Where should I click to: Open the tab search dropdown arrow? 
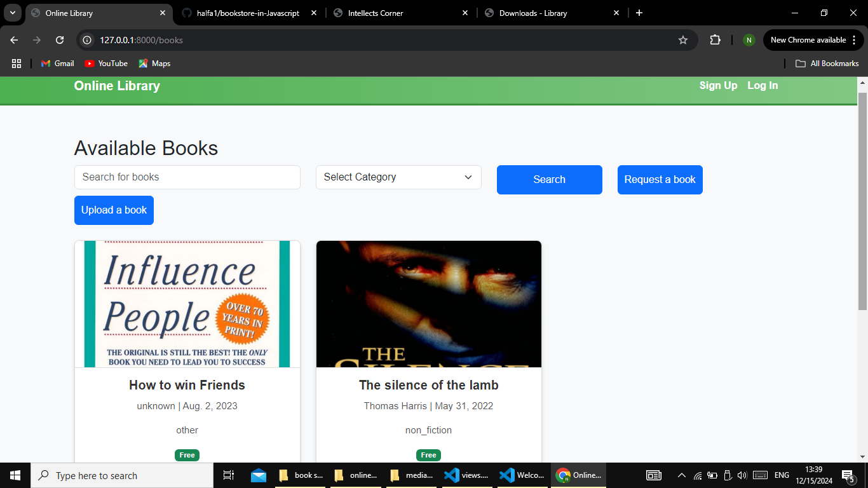13,13
